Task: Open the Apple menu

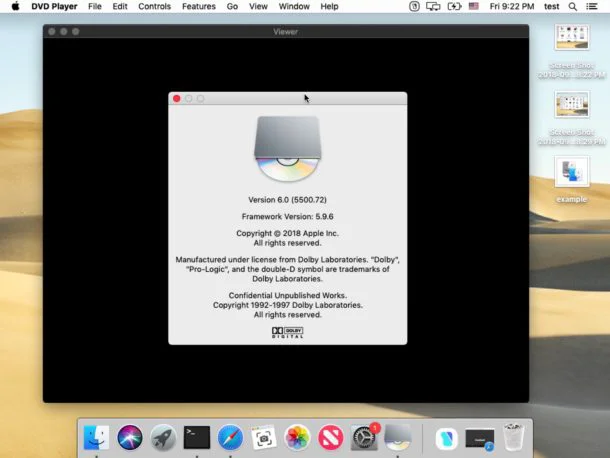Action: click(x=15, y=6)
